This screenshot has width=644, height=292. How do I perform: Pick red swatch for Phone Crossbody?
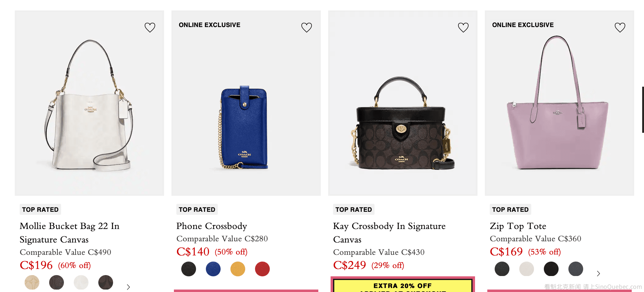(262, 269)
